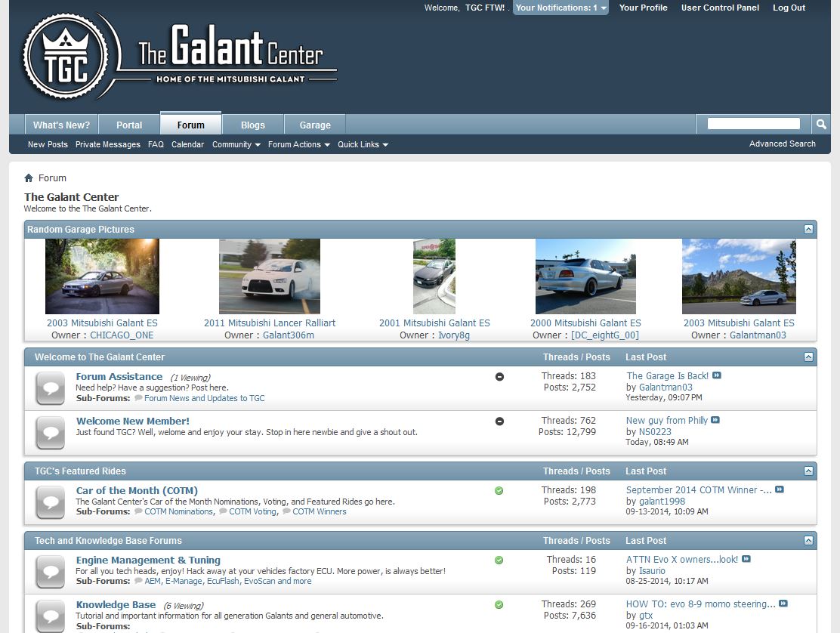Collapse the Welcome to The Galant Center category
Viewport: 840px width, 633px height.
(x=809, y=357)
